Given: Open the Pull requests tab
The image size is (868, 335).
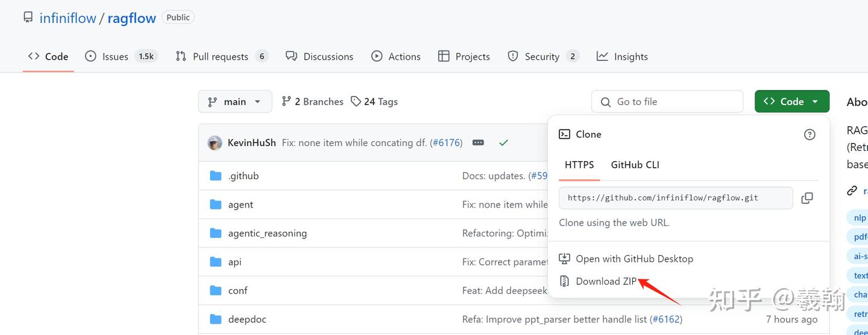Looking at the screenshot, I should click(x=220, y=57).
